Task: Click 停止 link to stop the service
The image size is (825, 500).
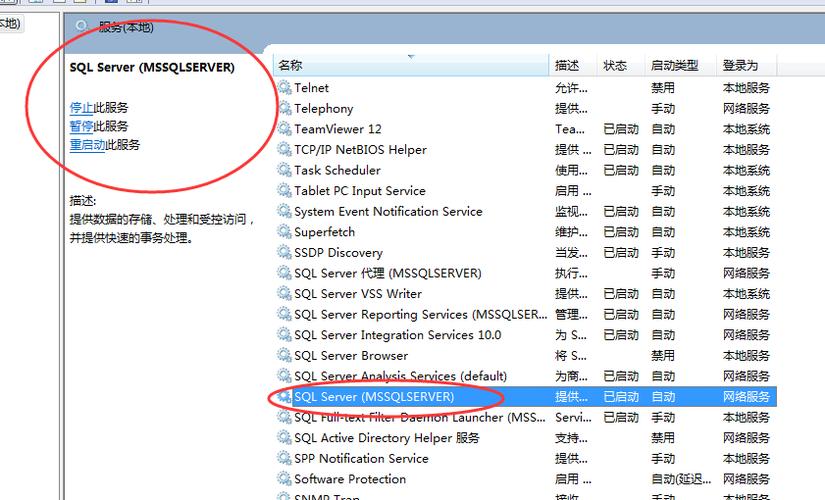Action: 82,108
